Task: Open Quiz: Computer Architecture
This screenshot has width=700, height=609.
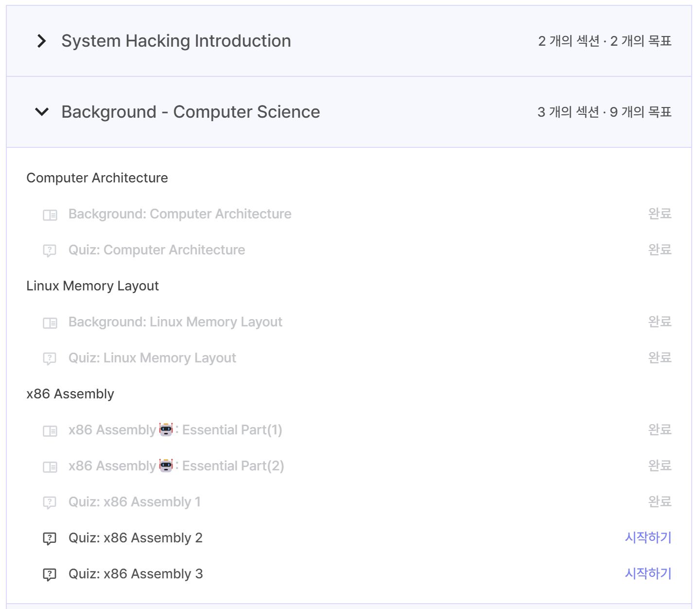Action: tap(157, 250)
